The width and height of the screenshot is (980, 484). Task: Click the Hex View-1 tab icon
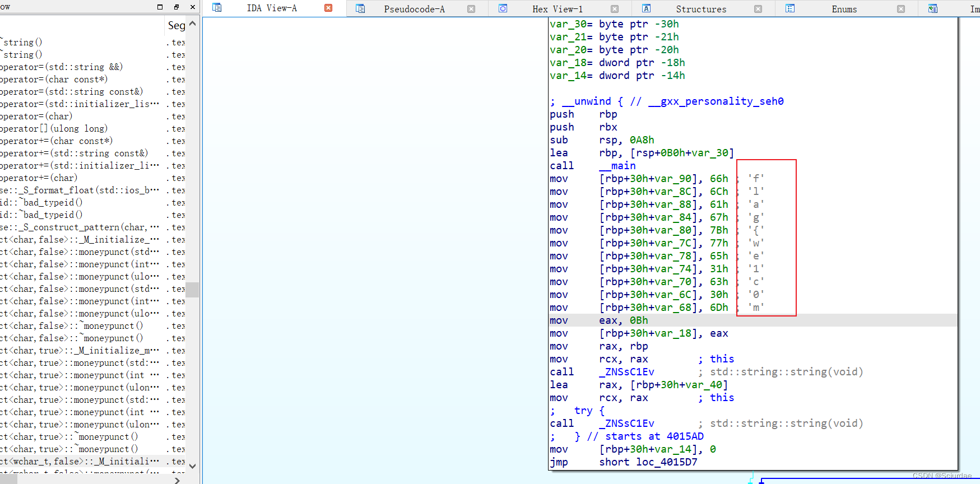503,8
